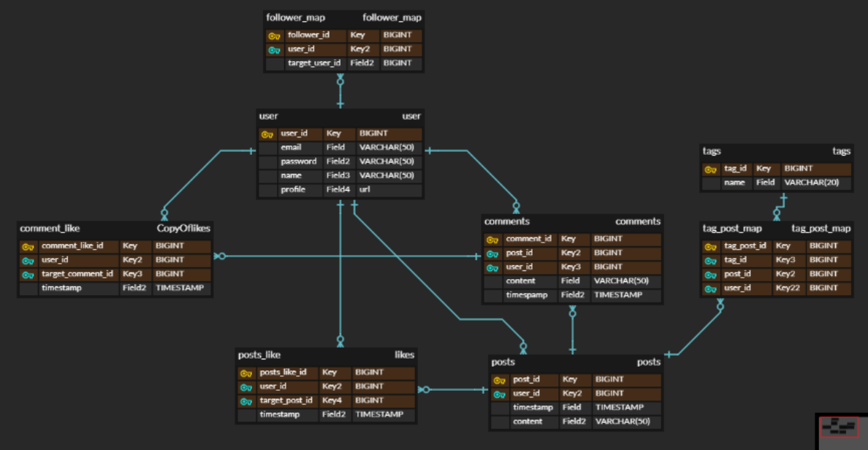Screen dimensions: 868x450
Task: Select the likes alias on posts_like table header
Action: [406, 355]
